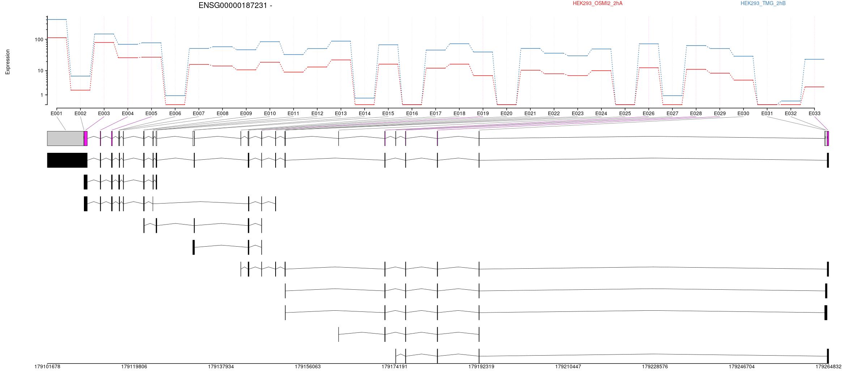Click the exon label E018
Image resolution: width=868 pixels, height=373 pixels.
459,113
